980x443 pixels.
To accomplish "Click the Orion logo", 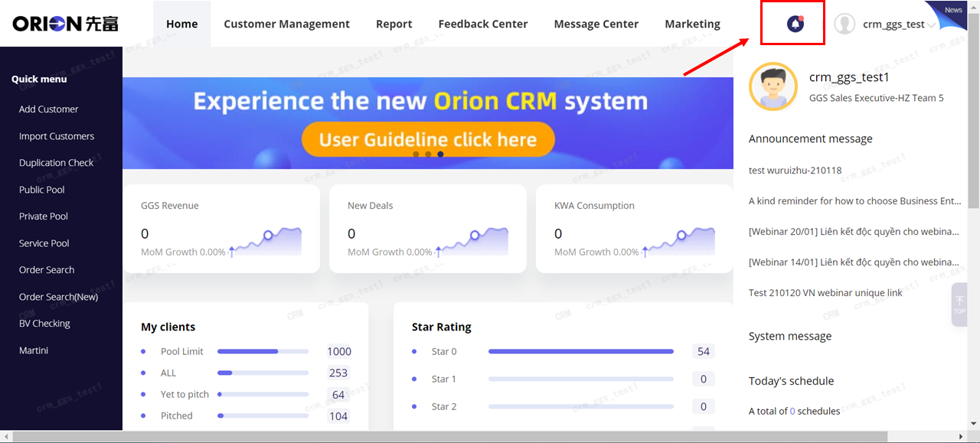I will click(x=66, y=24).
